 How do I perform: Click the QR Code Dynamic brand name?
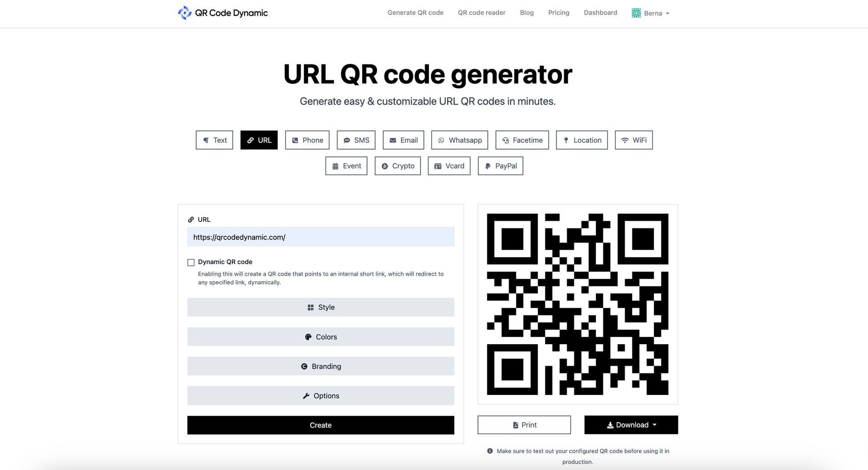point(231,13)
